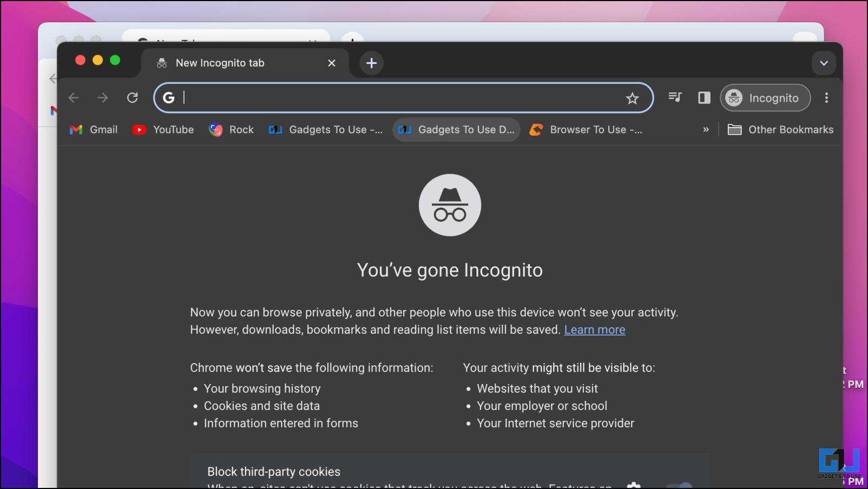Expand the tab search dropdown arrow
Image resolution: width=868 pixels, height=489 pixels.
coord(824,63)
